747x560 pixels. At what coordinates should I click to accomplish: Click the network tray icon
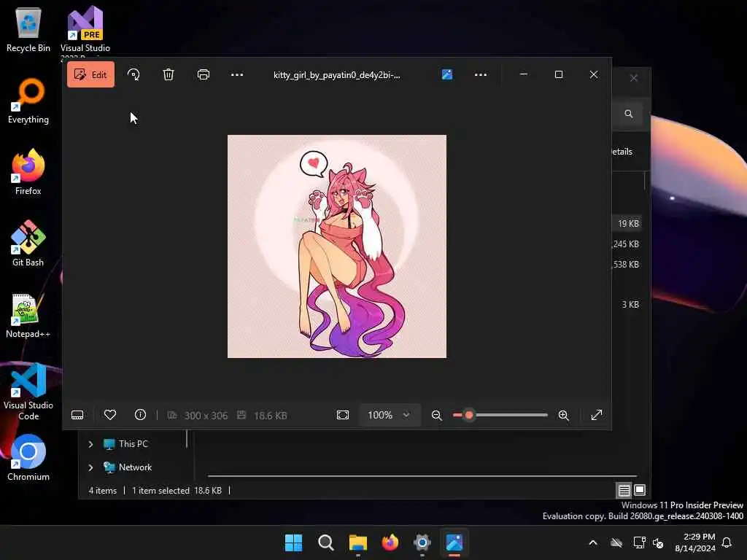(x=639, y=542)
